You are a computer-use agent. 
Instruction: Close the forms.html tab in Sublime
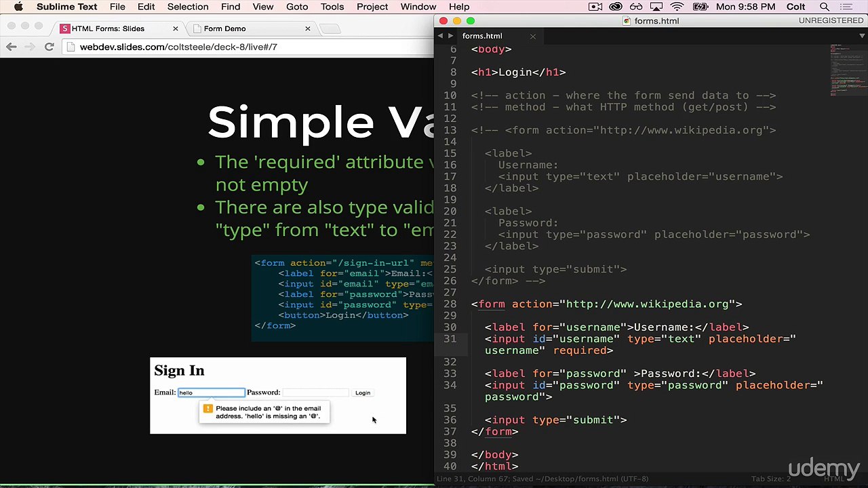[533, 36]
